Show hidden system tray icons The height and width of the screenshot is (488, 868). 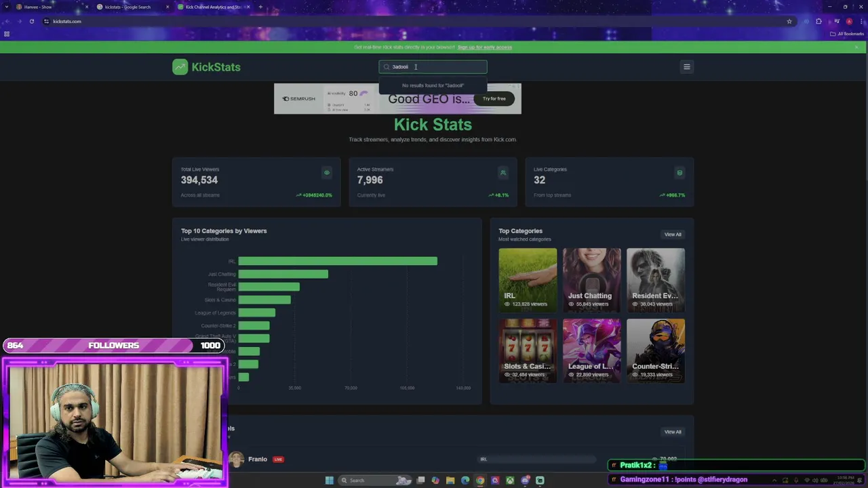point(774,481)
